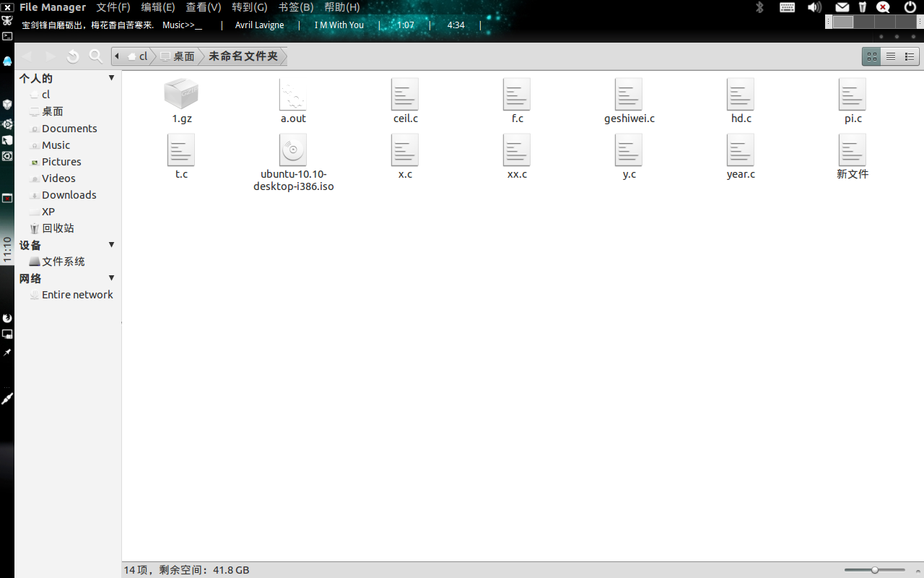924x578 pixels.
Task: Switch to list view mode
Action: coord(891,56)
